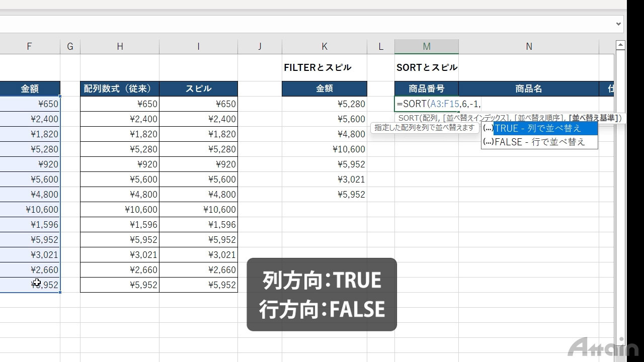Click the 商品名 header cell
Image resolution: width=644 pixels, height=362 pixels.
528,89
